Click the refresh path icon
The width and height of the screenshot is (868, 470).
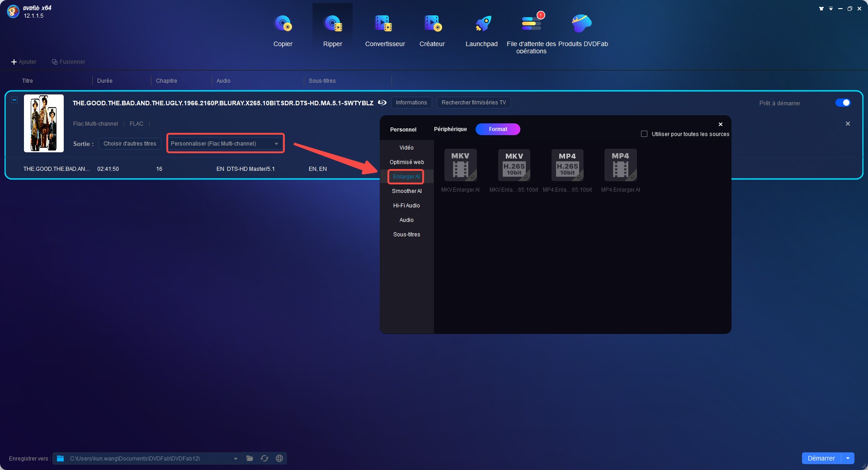[x=264, y=458]
